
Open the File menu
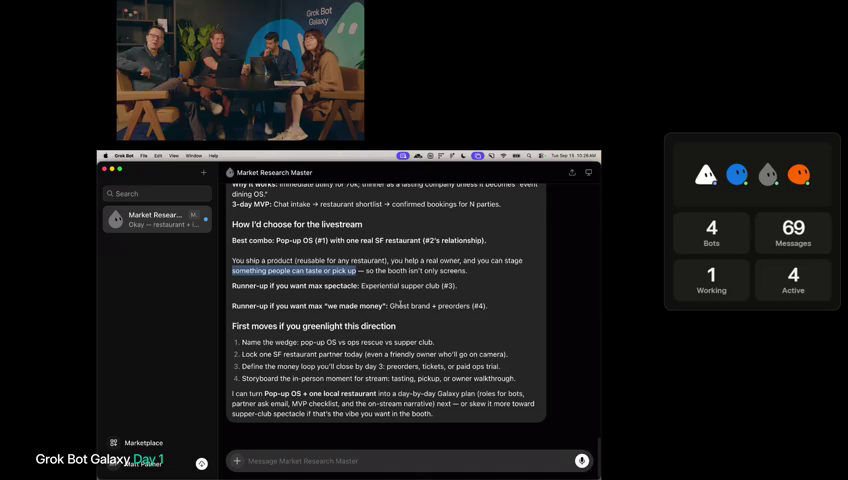[x=144, y=156]
